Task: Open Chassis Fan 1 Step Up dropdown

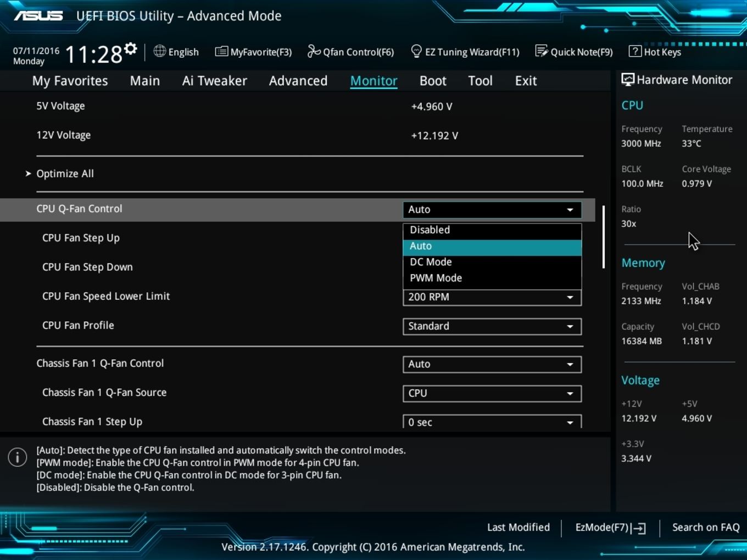Action: (x=492, y=422)
